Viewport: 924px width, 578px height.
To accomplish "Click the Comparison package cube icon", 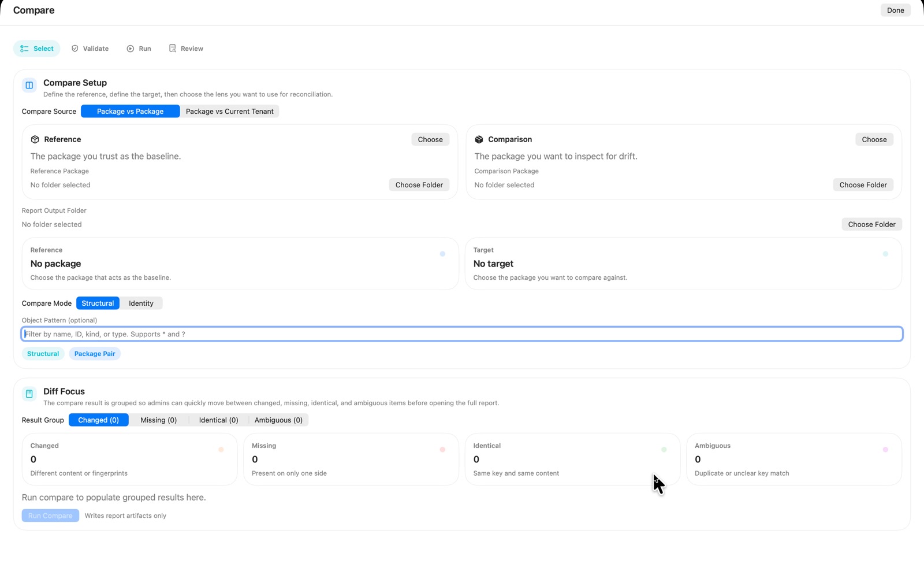I will 479,139.
